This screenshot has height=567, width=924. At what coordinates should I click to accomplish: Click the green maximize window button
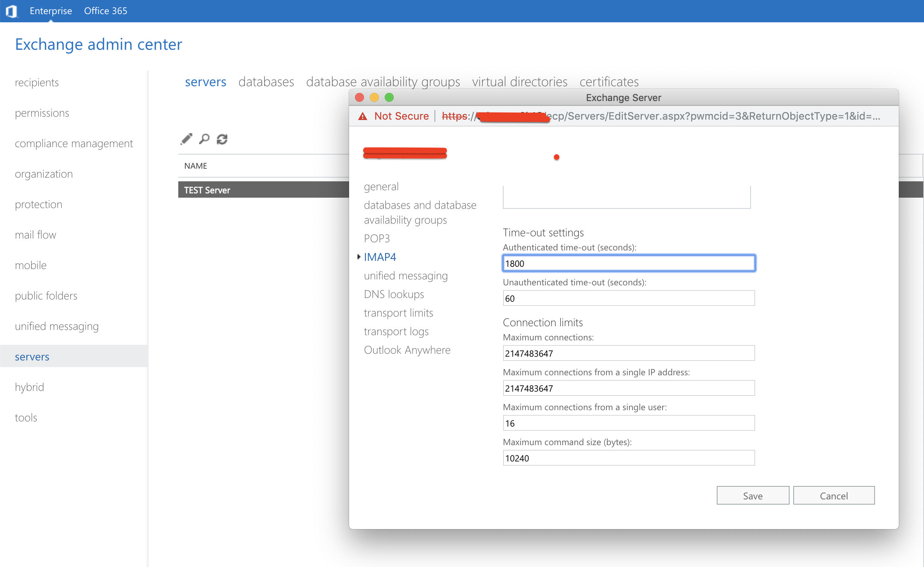pyautogui.click(x=389, y=98)
